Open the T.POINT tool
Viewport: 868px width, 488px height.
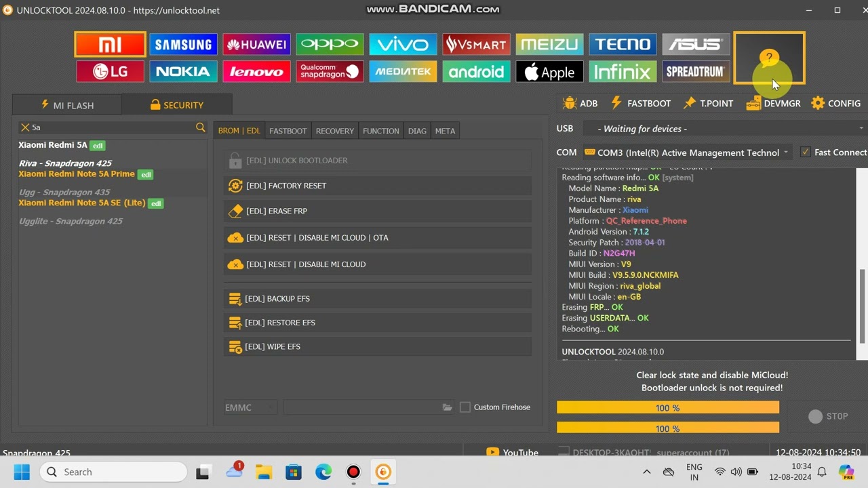pyautogui.click(x=707, y=103)
